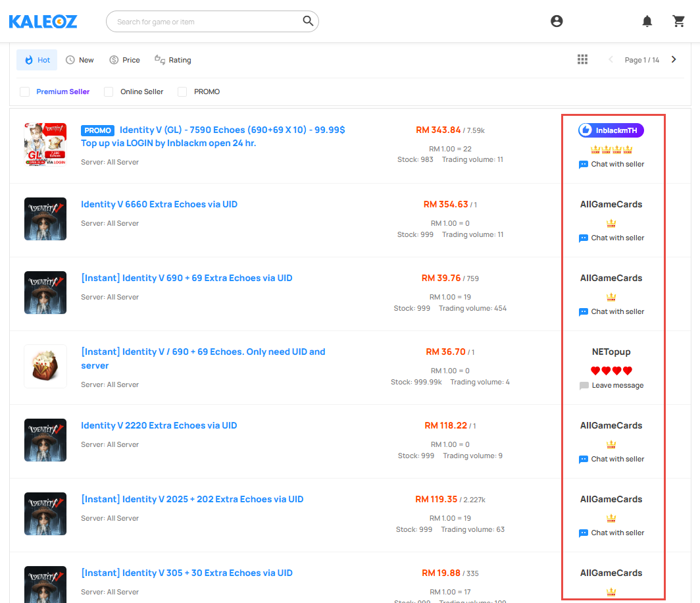
Task: Switch to grid view icon
Action: point(582,59)
